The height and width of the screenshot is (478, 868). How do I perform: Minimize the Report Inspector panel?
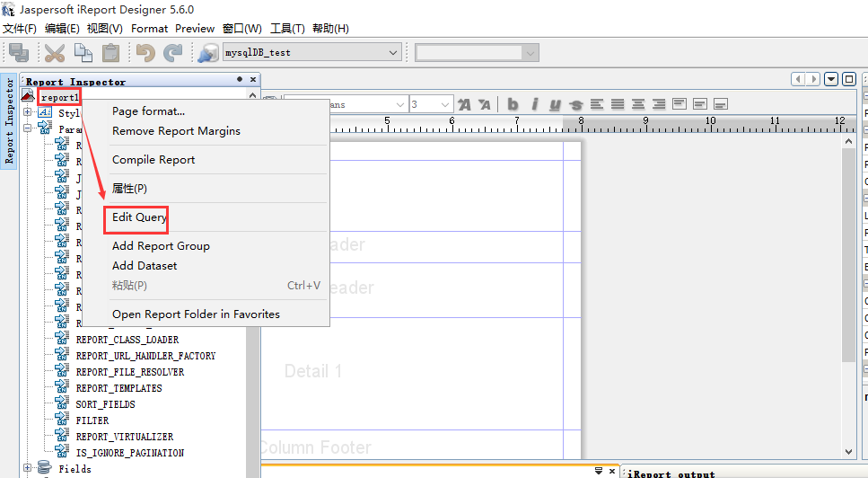[x=240, y=79]
